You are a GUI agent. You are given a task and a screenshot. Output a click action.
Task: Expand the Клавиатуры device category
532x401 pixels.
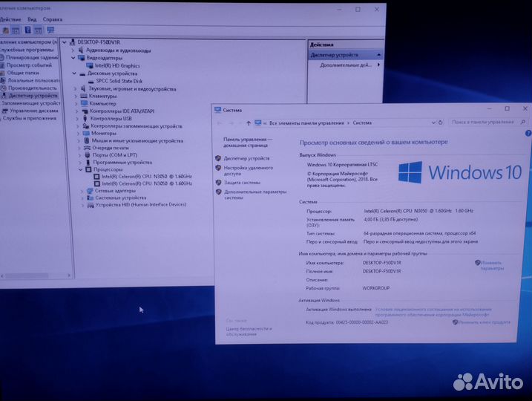point(76,96)
